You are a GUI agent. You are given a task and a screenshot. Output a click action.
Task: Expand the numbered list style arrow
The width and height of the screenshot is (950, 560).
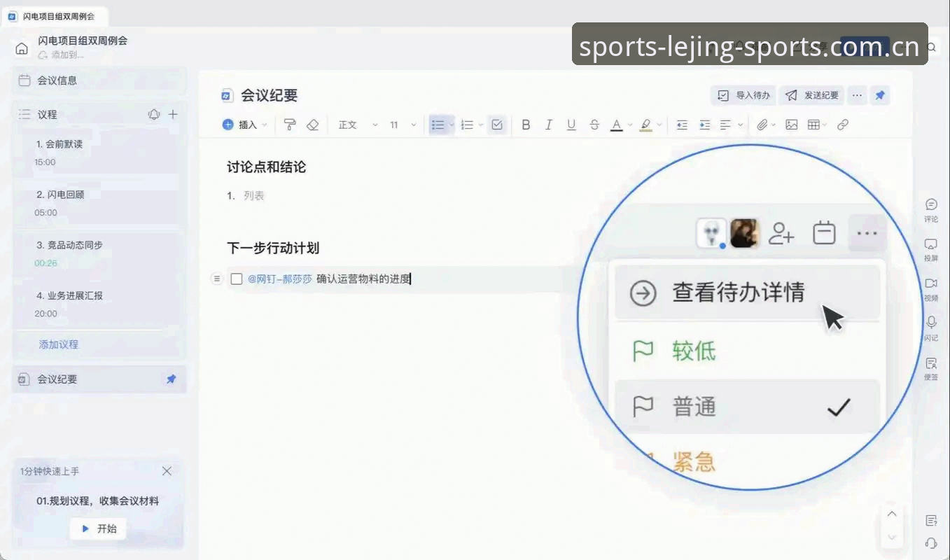[481, 125]
